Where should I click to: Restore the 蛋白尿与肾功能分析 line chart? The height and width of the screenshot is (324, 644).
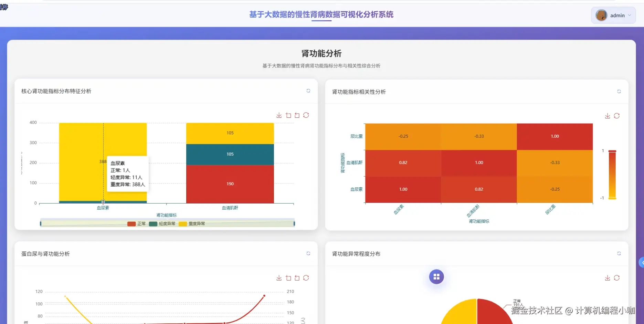tap(306, 278)
